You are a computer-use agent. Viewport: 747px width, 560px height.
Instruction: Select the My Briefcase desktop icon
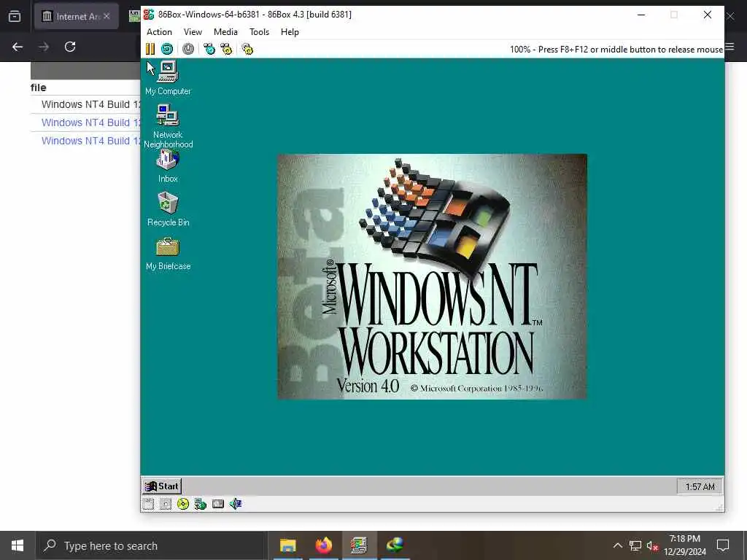[x=168, y=253]
